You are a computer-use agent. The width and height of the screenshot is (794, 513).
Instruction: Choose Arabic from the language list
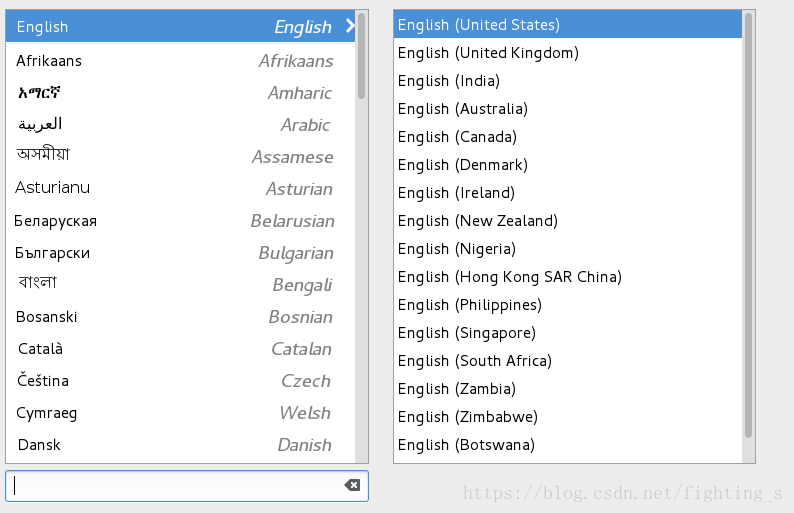tap(180, 125)
